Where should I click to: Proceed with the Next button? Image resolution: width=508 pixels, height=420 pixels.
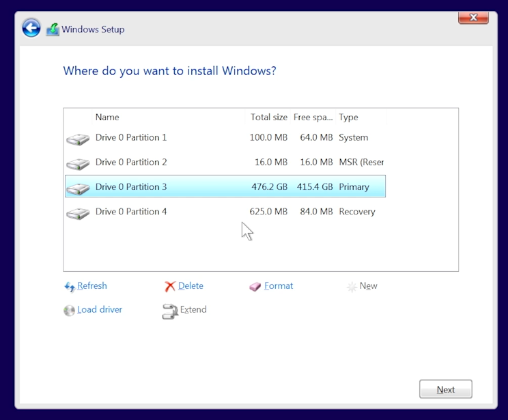(x=446, y=389)
